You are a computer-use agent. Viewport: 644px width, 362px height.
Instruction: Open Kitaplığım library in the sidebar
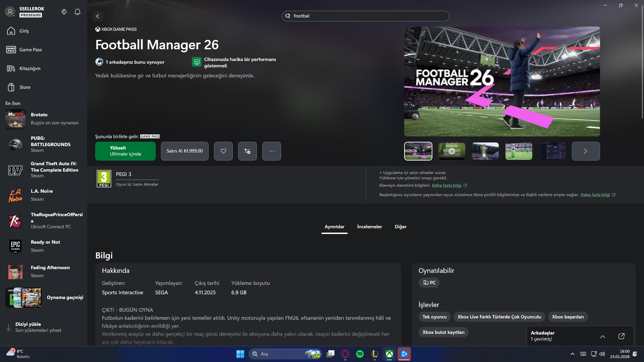pos(44,68)
